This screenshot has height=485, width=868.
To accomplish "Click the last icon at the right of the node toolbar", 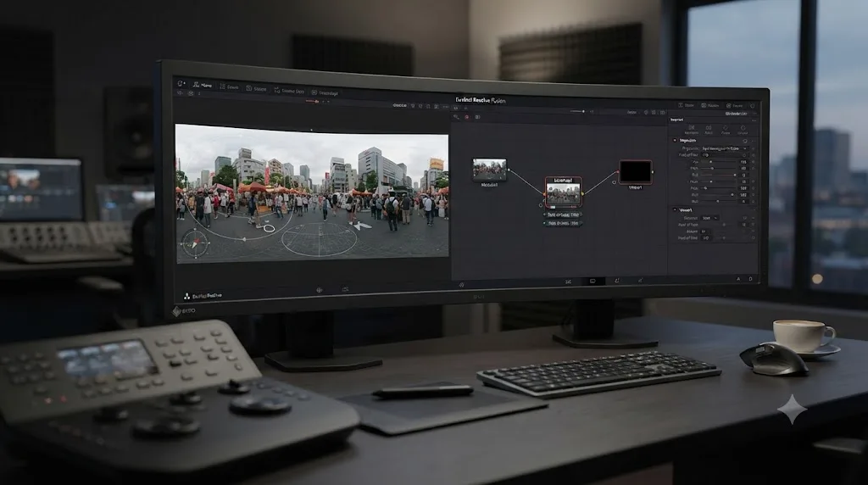I will (663, 113).
